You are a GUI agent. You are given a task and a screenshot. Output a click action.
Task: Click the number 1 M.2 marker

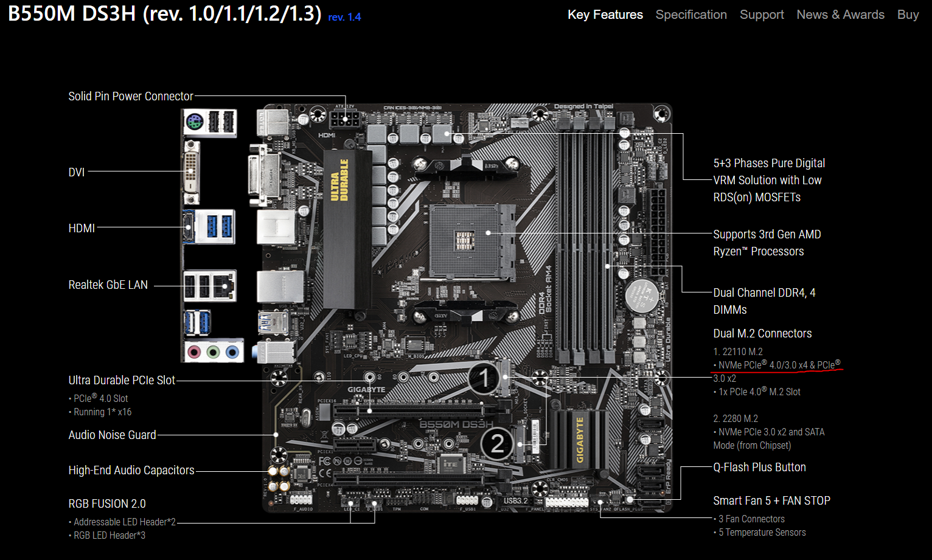tap(484, 379)
